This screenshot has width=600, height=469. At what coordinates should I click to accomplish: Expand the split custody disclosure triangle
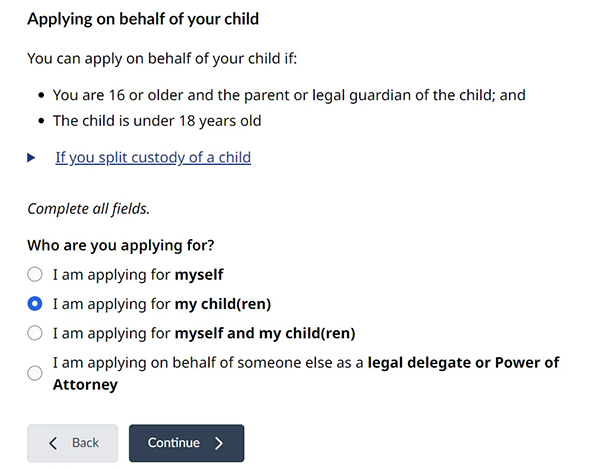point(31,158)
